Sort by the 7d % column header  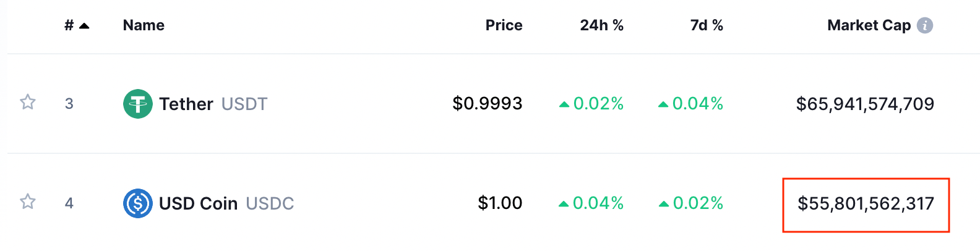(x=707, y=25)
